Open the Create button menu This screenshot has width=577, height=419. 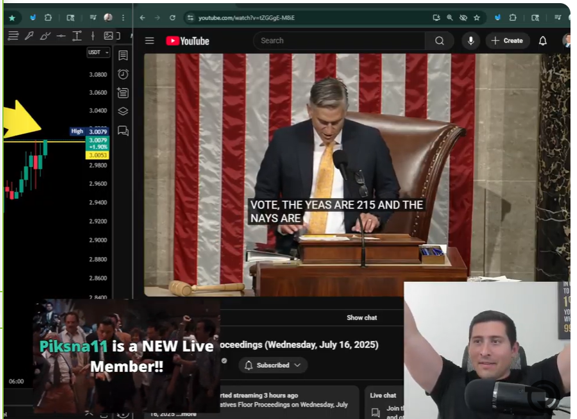tap(507, 41)
